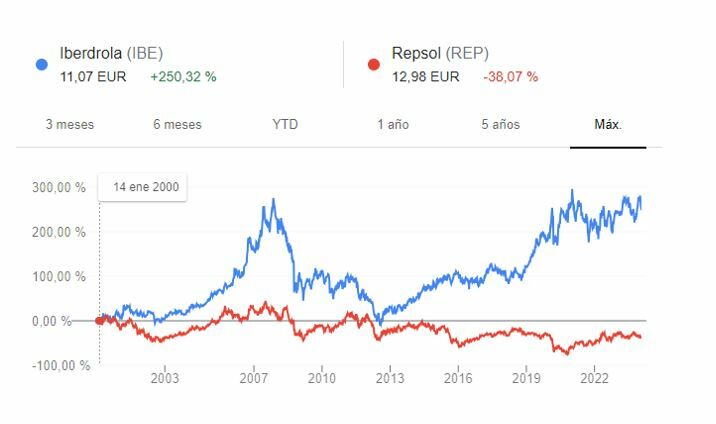Image resolution: width=716 pixels, height=424 pixels.
Task: Open the Repsol (REP) stock title
Action: pos(440,54)
